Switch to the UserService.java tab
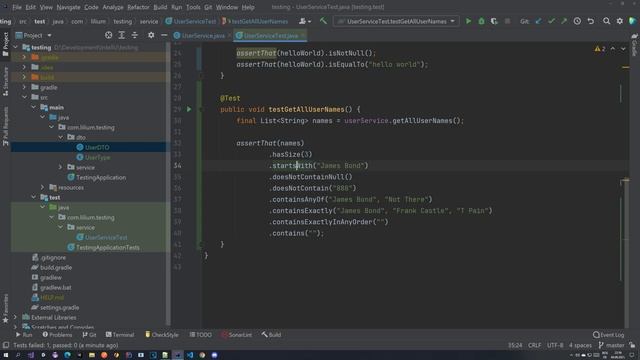Image resolution: width=640 pixels, height=360 pixels. (x=202, y=36)
